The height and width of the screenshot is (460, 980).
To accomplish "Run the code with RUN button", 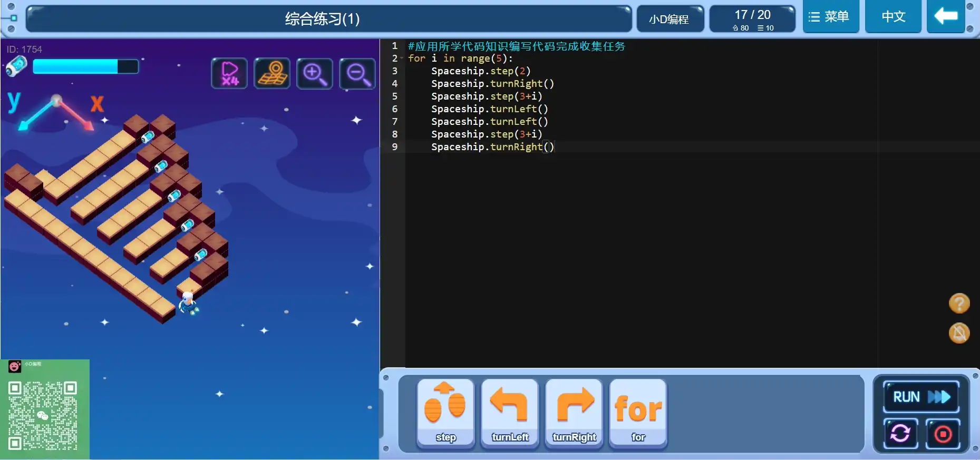I will [920, 397].
